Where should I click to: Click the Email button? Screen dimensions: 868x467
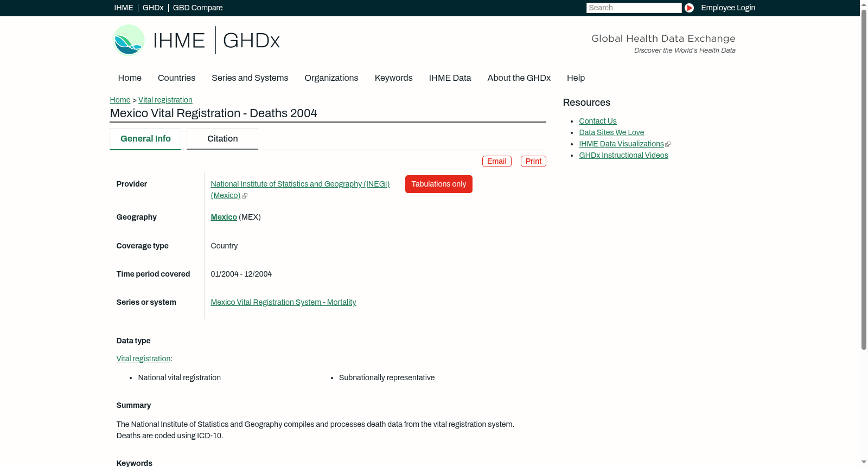(x=497, y=161)
